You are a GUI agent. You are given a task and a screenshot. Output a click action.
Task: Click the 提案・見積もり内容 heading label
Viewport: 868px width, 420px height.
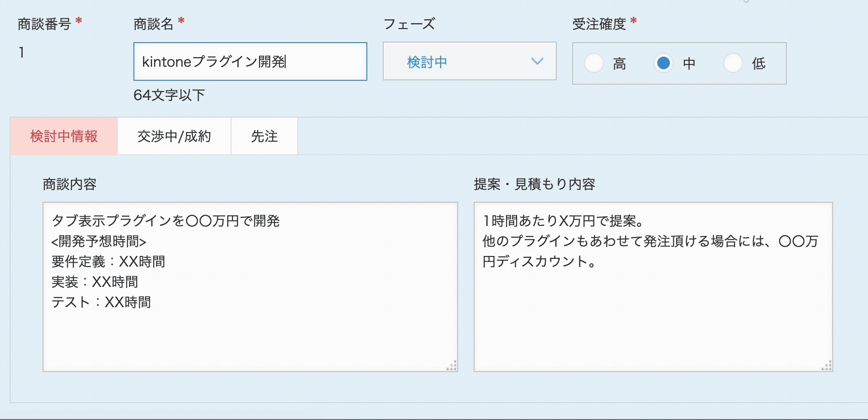tap(534, 184)
